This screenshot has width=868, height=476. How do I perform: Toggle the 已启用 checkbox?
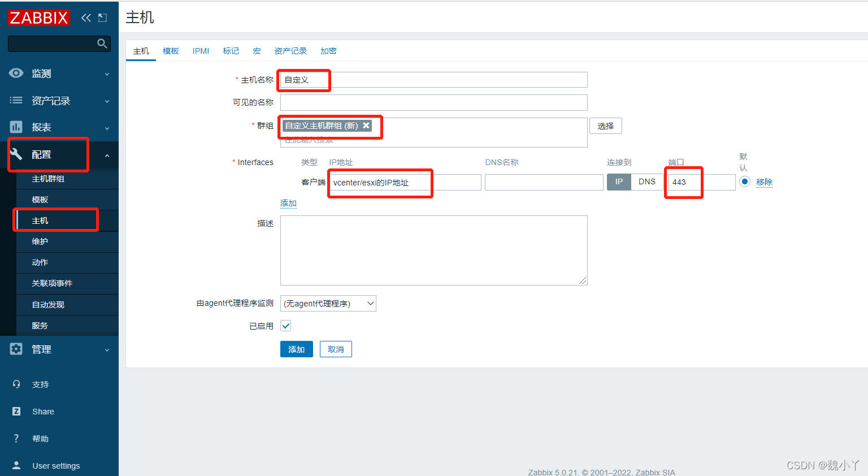(x=286, y=326)
